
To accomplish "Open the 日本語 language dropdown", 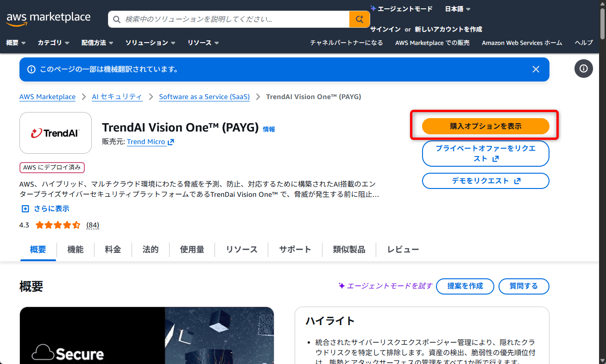I will (x=458, y=9).
